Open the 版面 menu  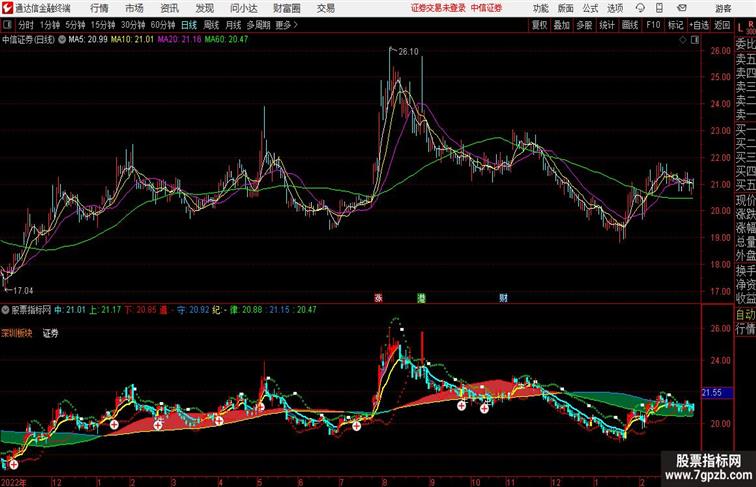(565, 8)
